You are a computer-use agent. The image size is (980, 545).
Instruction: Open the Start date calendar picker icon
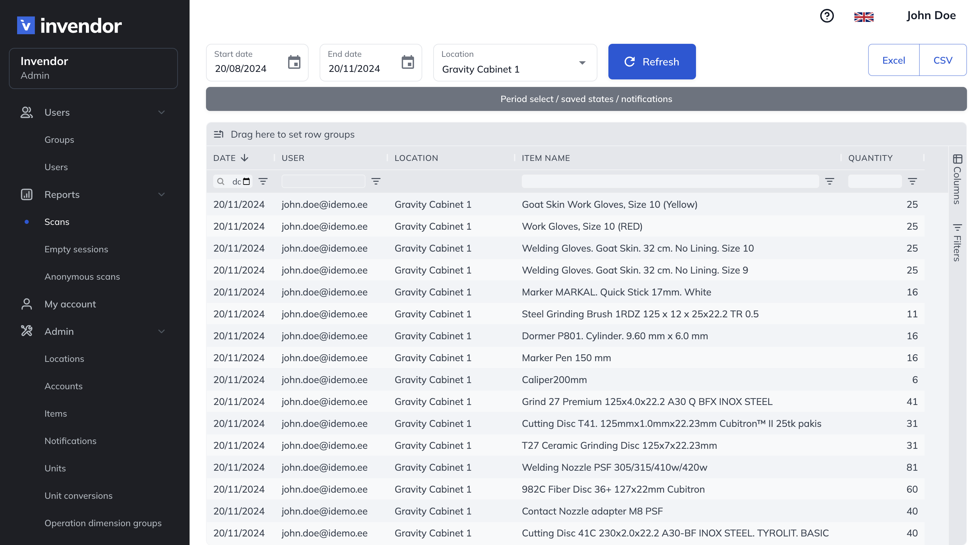click(x=294, y=62)
